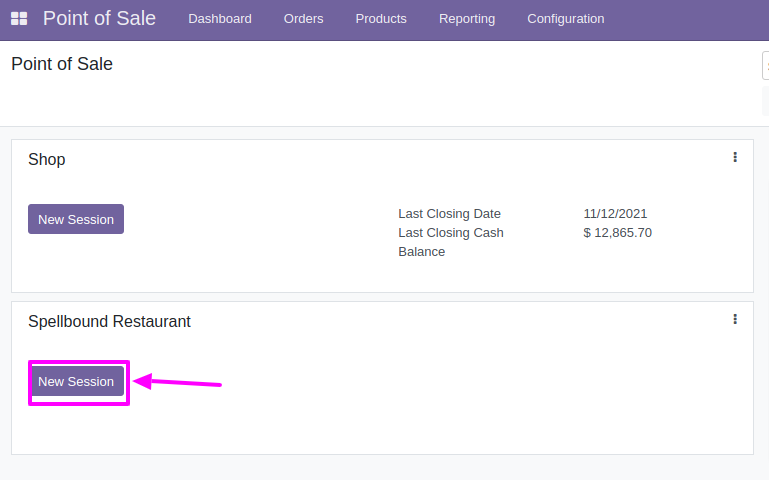Open the Configuration menu
This screenshot has width=769, height=480.
tap(565, 19)
